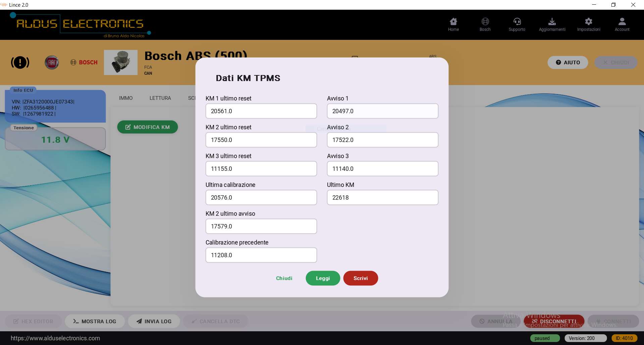The image size is (644, 345).
Task: Click the DISCONNETTI button
Action: tap(554, 321)
